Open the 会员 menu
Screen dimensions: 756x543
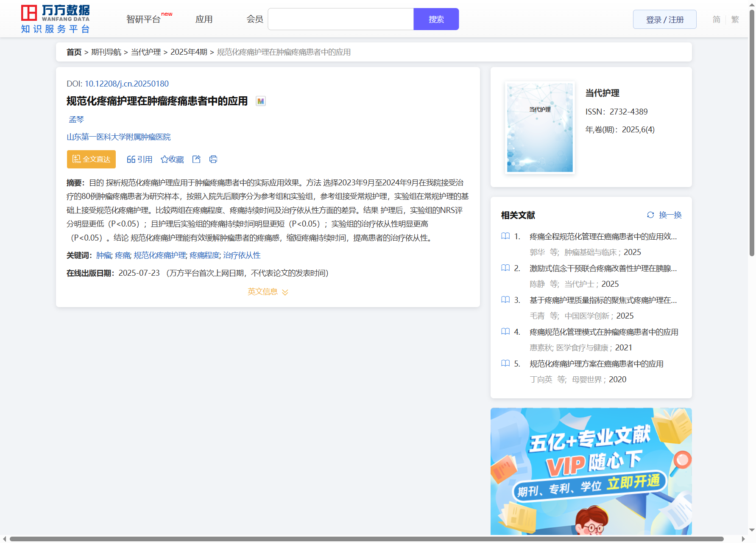coord(254,20)
